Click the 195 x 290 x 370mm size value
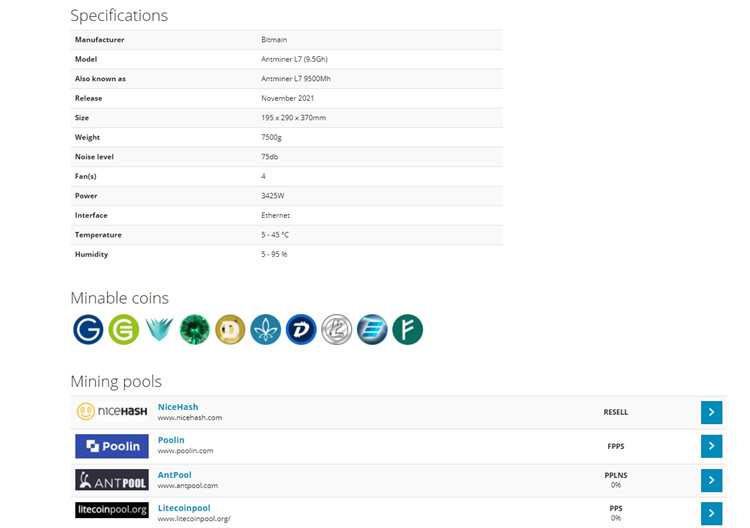 coord(293,118)
